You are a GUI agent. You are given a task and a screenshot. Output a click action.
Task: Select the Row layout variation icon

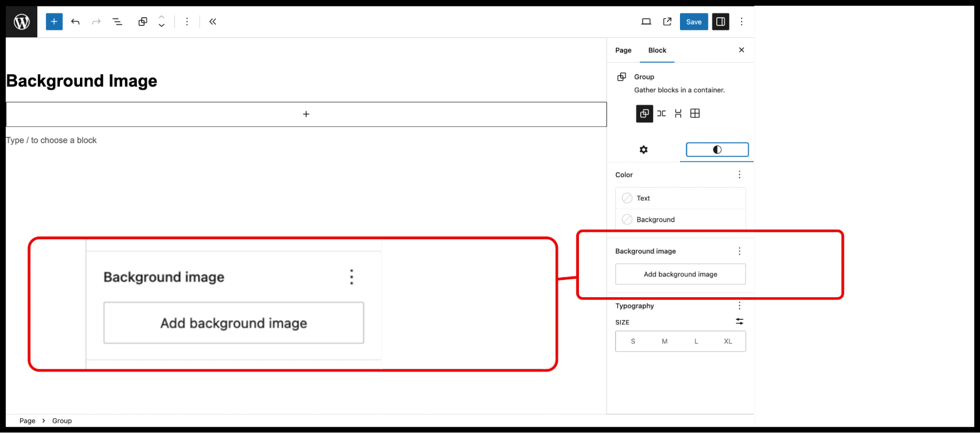point(661,114)
